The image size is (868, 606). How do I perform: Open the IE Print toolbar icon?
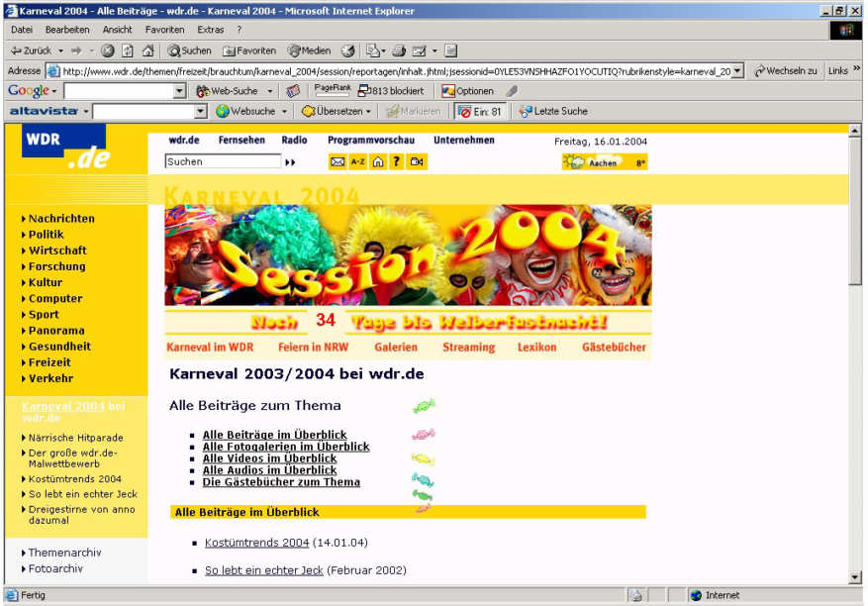click(x=398, y=50)
